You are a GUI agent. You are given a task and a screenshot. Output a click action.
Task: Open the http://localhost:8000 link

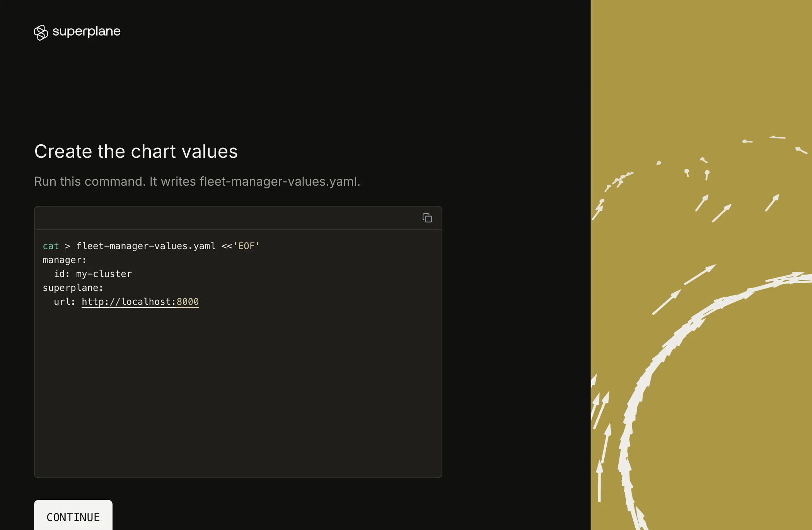point(140,302)
